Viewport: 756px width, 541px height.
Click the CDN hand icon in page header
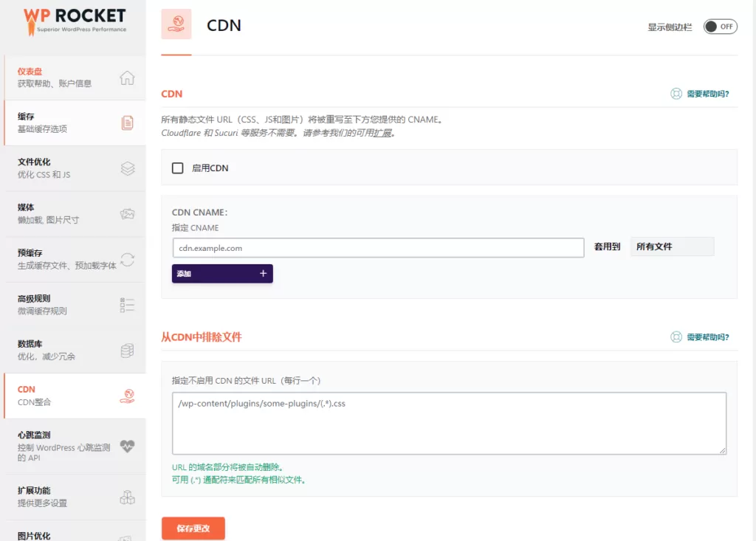(x=176, y=25)
